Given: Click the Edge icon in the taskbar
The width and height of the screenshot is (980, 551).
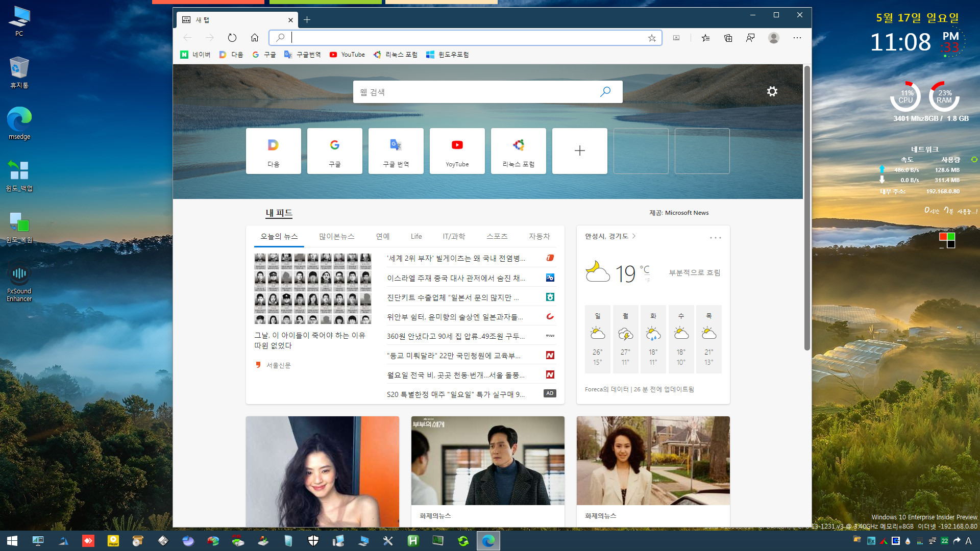Looking at the screenshot, I should click(x=488, y=541).
